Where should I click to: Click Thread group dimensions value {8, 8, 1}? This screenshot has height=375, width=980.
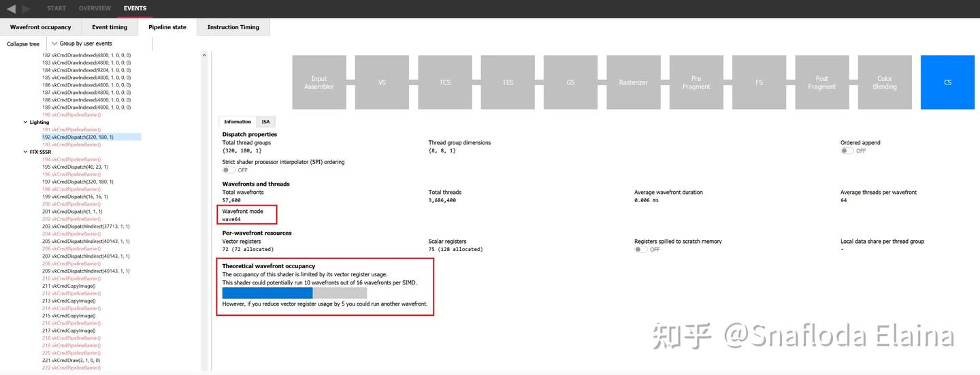pyautogui.click(x=442, y=150)
